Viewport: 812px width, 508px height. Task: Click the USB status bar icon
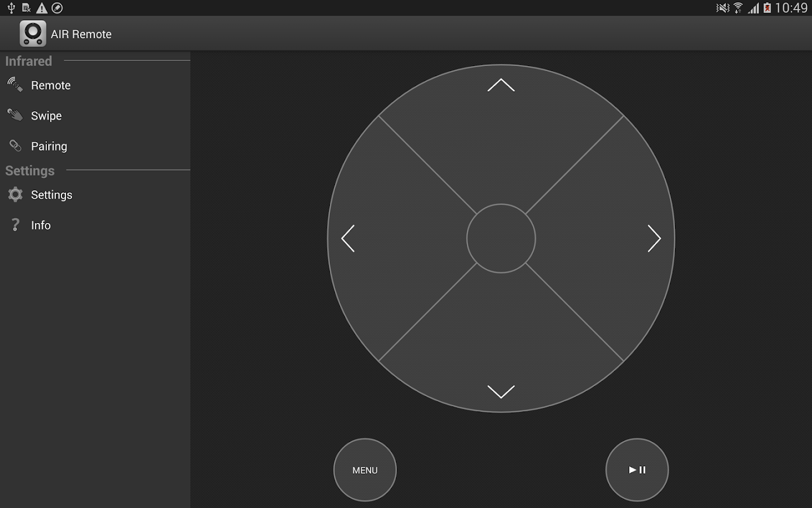coord(11,8)
